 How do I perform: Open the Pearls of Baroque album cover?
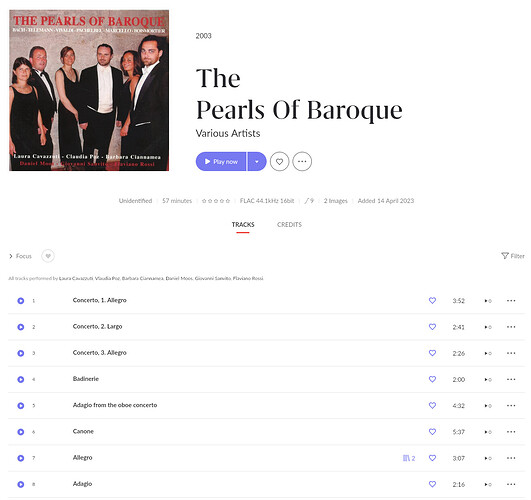(x=89, y=90)
